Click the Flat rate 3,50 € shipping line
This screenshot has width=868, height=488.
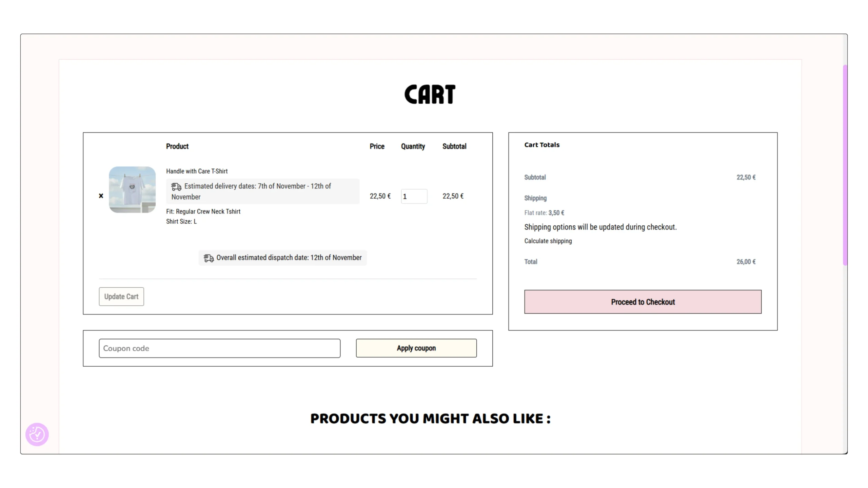click(544, 213)
